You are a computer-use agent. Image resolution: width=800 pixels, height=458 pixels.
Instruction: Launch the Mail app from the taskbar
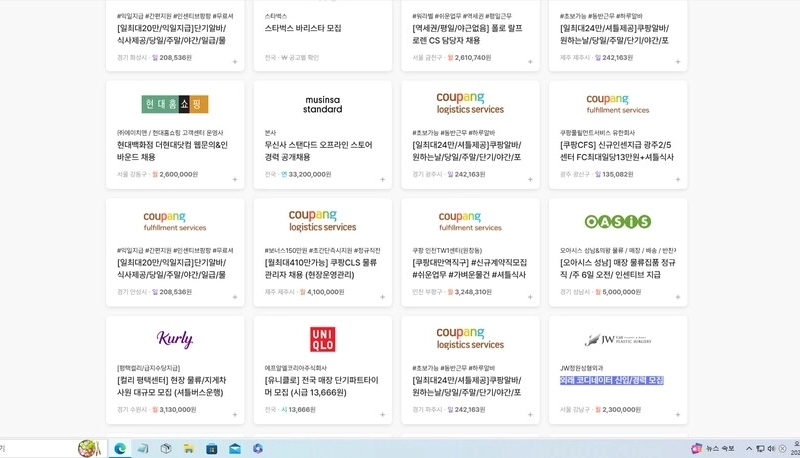235,448
